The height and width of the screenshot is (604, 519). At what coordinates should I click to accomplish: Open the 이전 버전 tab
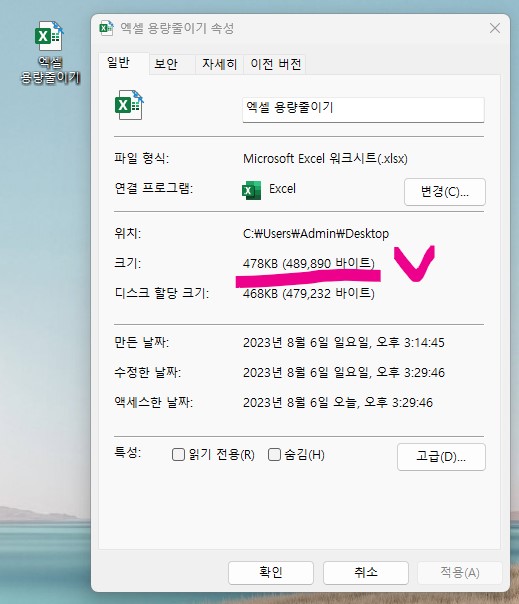point(275,64)
